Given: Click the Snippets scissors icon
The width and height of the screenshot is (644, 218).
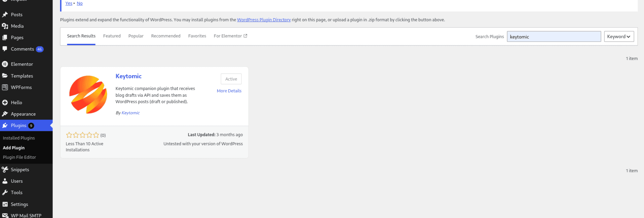Looking at the screenshot, I should (5, 169).
